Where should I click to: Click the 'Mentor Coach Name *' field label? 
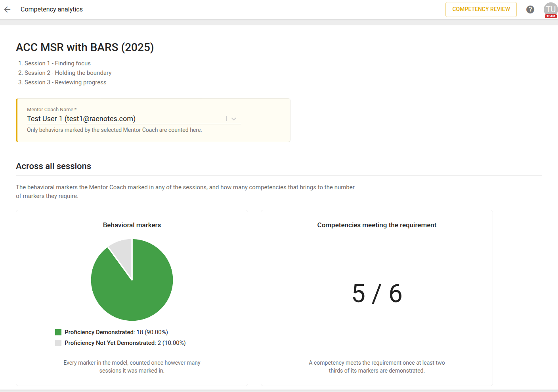pyautogui.click(x=52, y=110)
